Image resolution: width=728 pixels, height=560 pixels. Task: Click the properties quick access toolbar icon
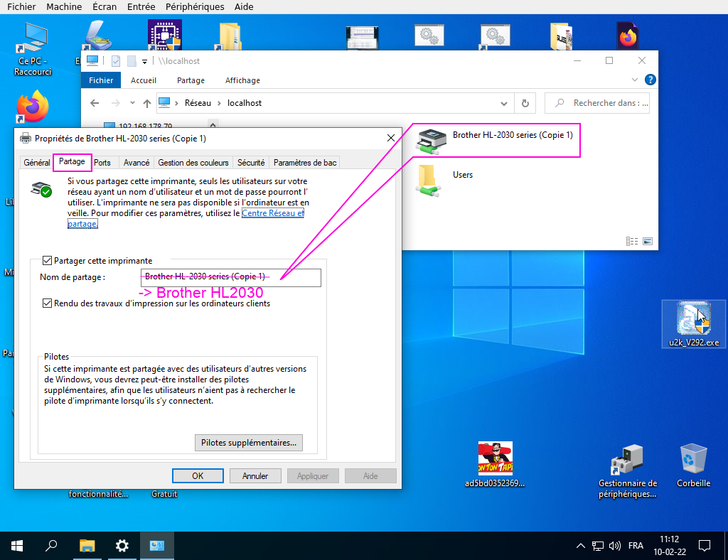(x=116, y=61)
